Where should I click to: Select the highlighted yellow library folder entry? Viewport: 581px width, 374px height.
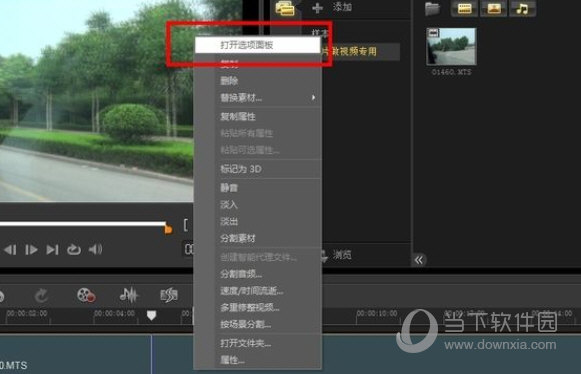pyautogui.click(x=361, y=52)
